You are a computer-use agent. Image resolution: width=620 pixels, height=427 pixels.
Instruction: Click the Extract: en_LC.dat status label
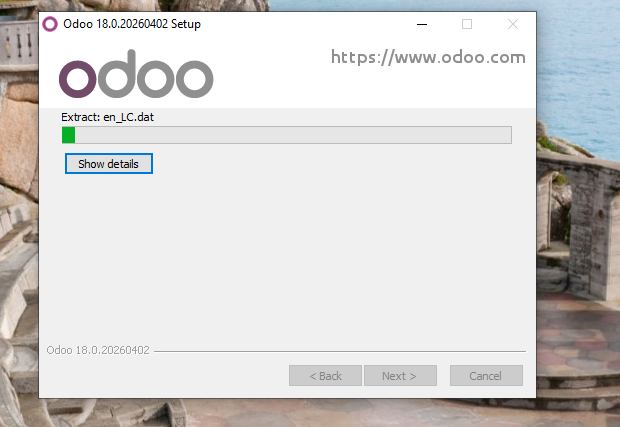pos(108,117)
